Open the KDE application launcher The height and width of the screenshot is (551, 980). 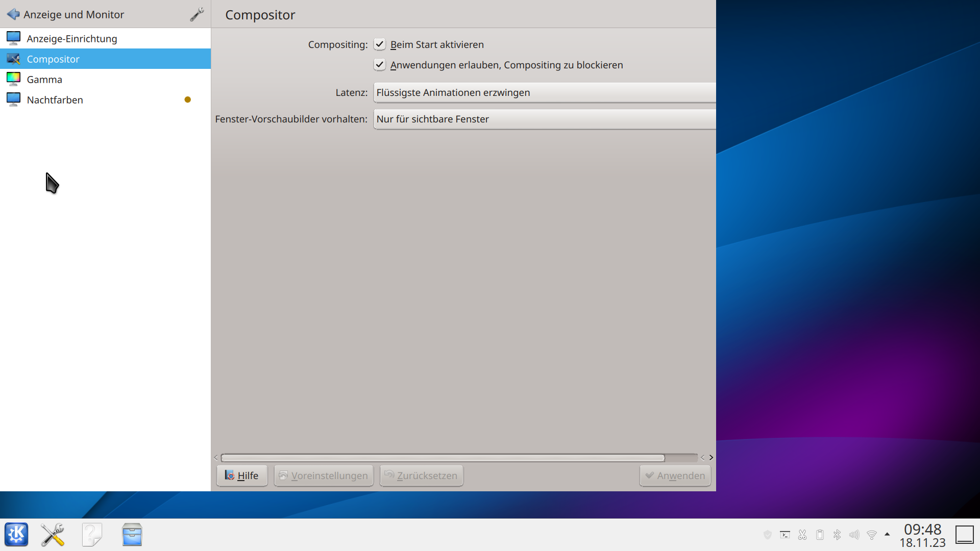[16, 534]
